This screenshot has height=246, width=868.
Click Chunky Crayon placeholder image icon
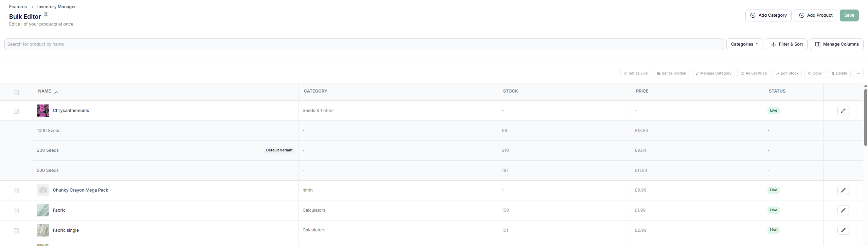coord(43,190)
